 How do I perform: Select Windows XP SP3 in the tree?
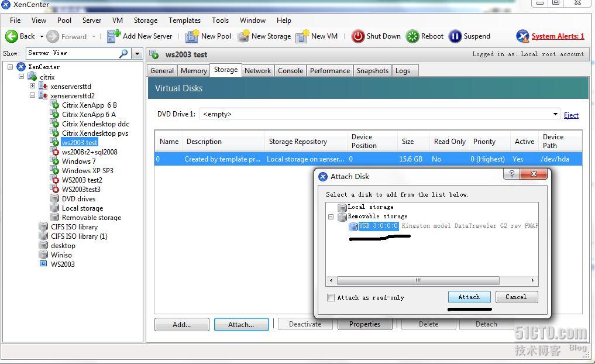pos(88,171)
